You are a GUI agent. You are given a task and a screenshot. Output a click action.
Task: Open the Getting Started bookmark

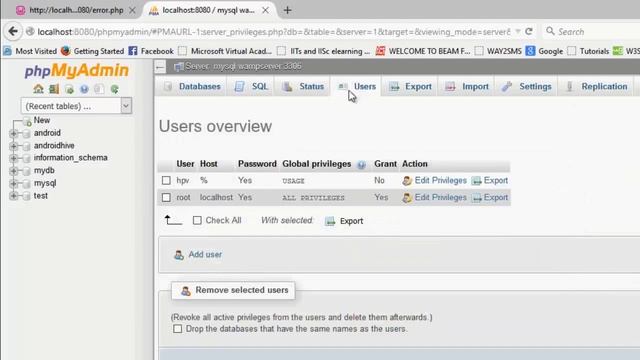(93, 51)
